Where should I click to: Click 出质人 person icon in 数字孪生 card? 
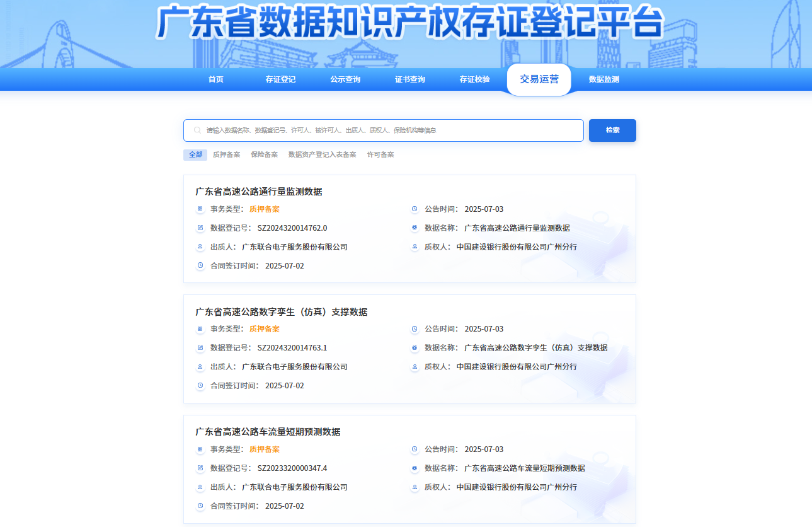pos(200,366)
